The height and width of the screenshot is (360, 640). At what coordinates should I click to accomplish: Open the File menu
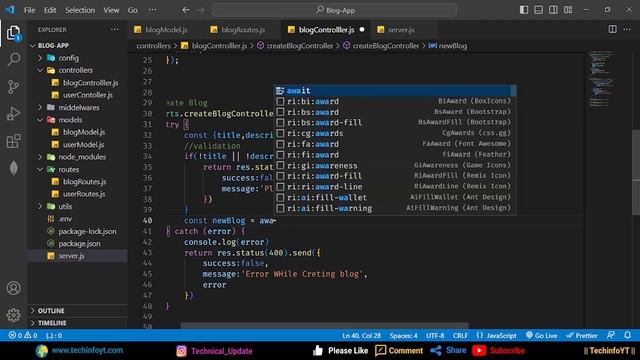[29, 10]
